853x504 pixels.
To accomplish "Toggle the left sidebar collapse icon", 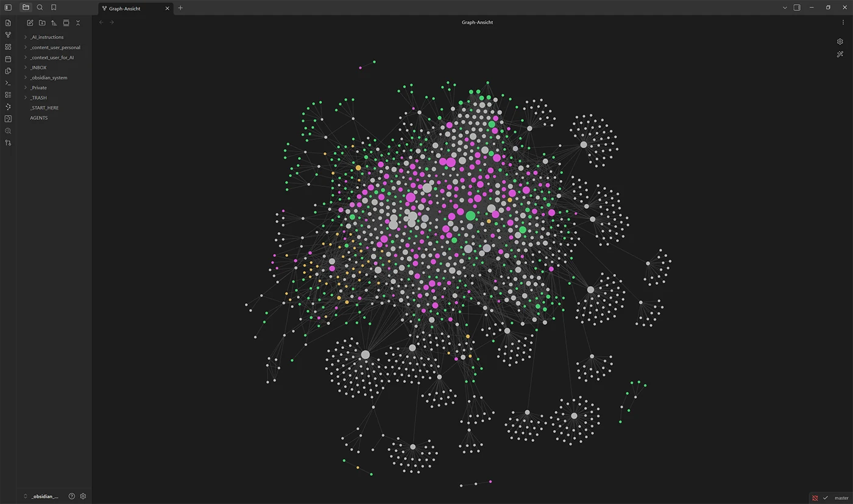I will [8, 7].
